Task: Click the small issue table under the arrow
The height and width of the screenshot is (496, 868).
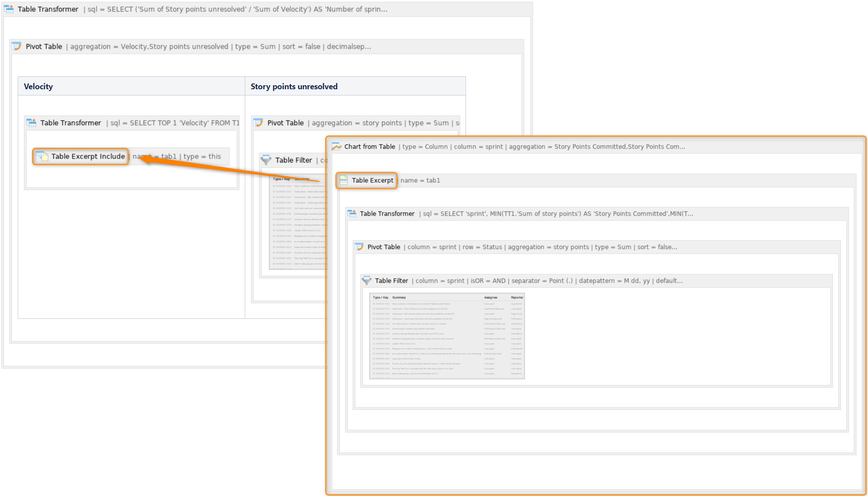Action: (x=299, y=222)
